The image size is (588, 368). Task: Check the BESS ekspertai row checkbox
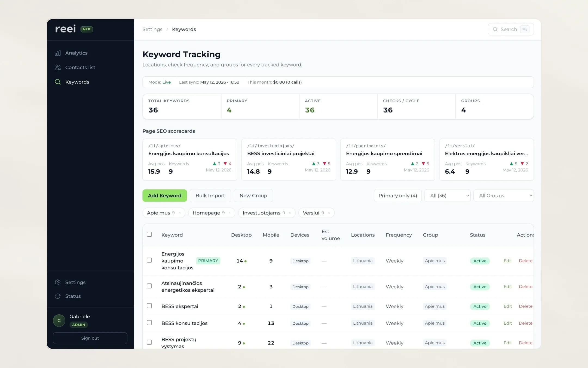pyautogui.click(x=149, y=306)
